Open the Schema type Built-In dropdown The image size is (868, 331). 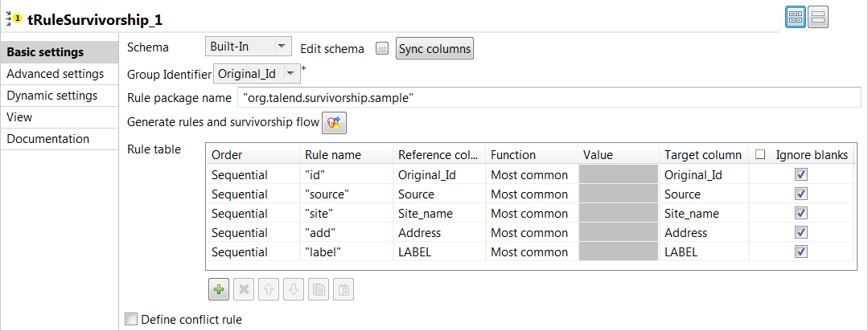(249, 47)
